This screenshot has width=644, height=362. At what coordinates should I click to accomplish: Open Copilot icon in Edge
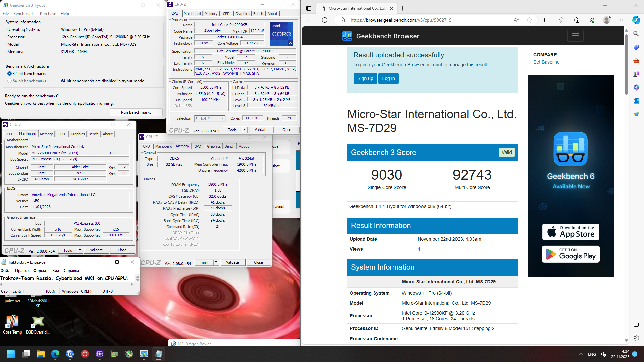(636, 20)
